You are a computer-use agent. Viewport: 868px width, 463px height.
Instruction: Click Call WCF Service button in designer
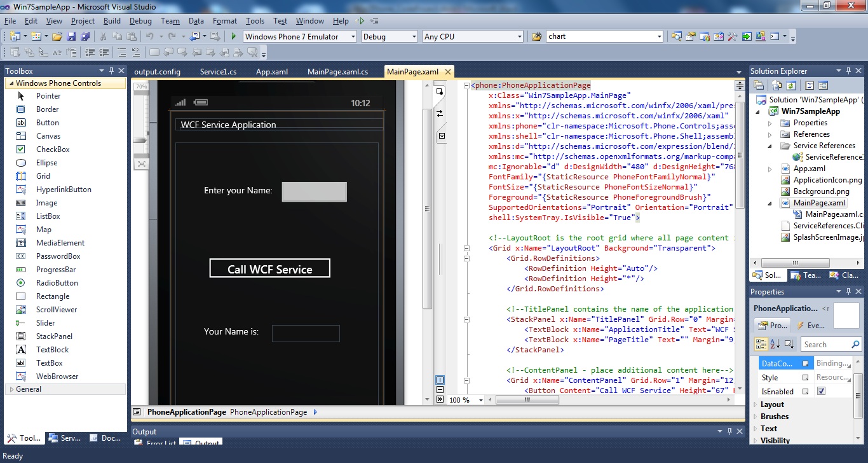(x=270, y=268)
